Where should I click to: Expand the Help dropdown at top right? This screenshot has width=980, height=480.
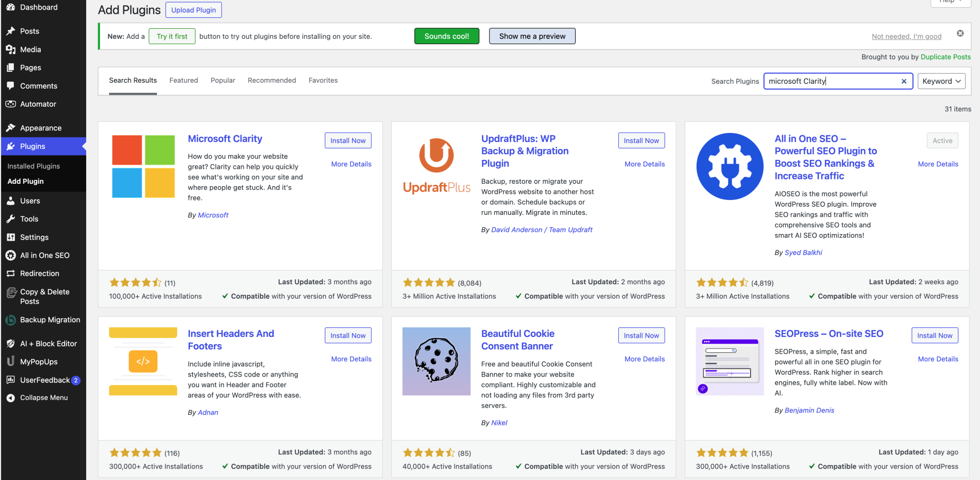[x=950, y=2]
